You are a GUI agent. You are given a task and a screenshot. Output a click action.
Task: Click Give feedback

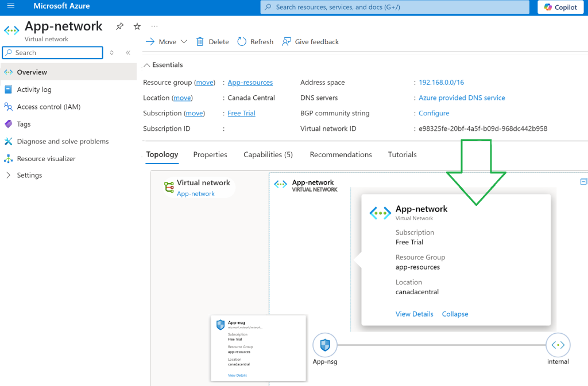tap(311, 41)
